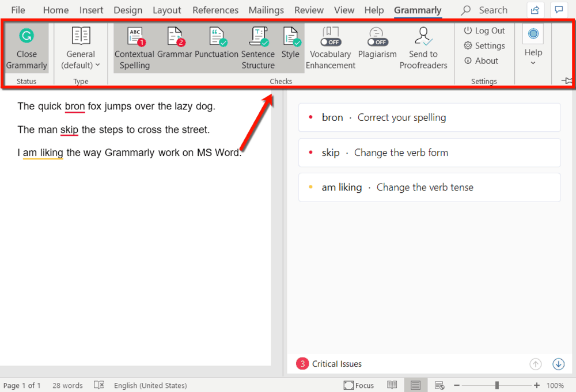Click Log Out in Settings group

[x=484, y=31]
